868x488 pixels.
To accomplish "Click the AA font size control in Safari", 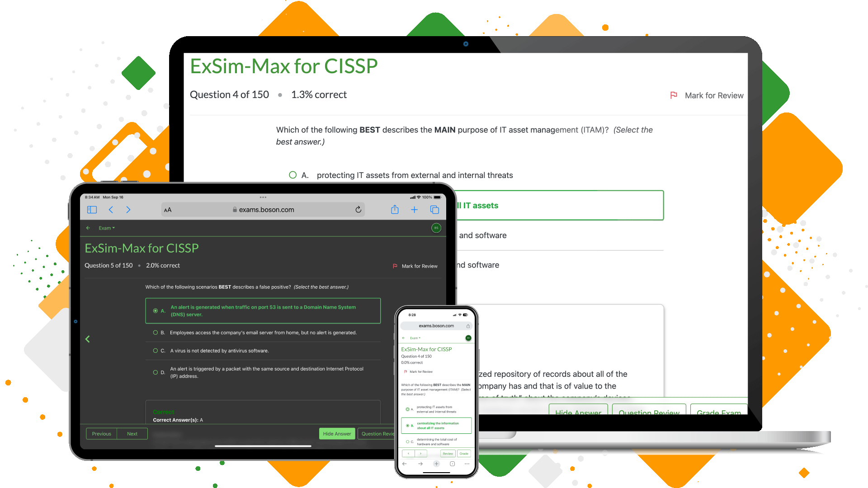I will (168, 209).
